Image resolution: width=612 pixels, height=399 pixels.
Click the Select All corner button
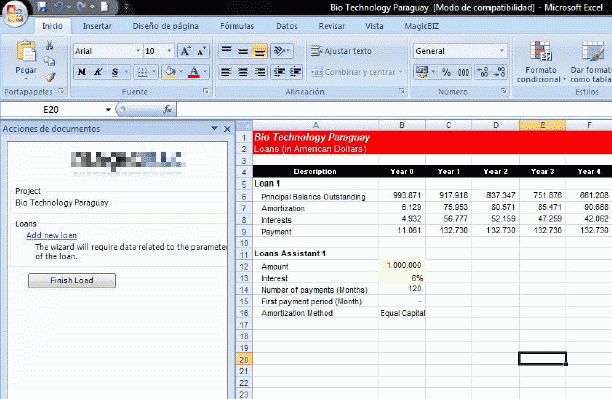[x=244, y=125]
